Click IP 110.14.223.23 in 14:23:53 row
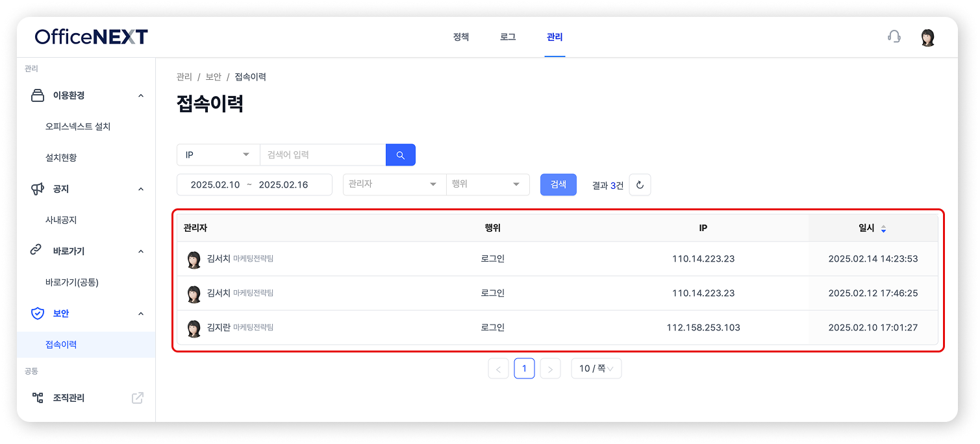 pos(703,259)
